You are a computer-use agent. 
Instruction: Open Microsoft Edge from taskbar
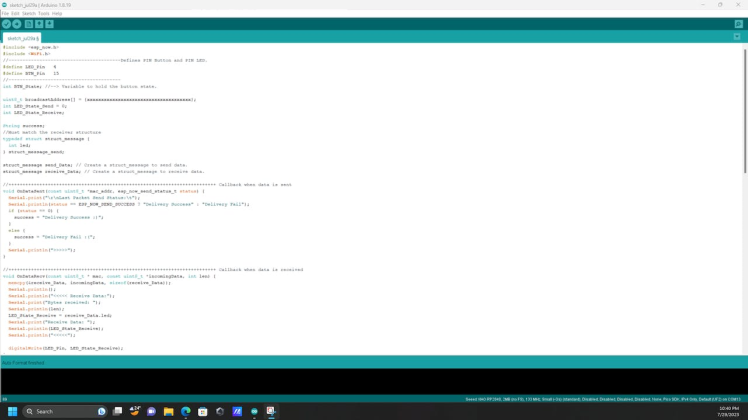click(x=186, y=411)
